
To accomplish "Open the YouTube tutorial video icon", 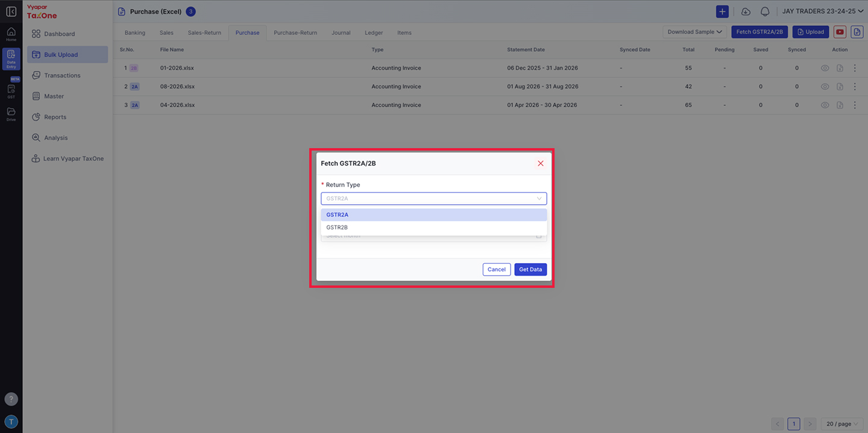I will pyautogui.click(x=840, y=32).
